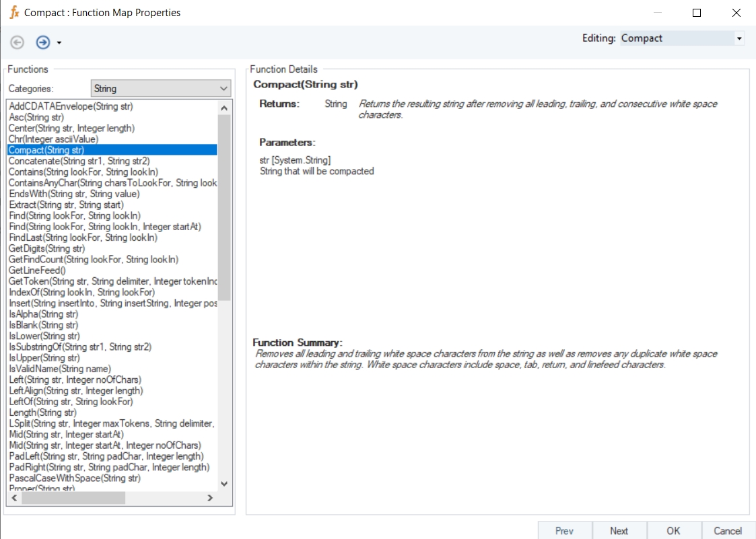Click the back navigation arrow icon
Image resolution: width=756 pixels, height=539 pixels.
(18, 42)
